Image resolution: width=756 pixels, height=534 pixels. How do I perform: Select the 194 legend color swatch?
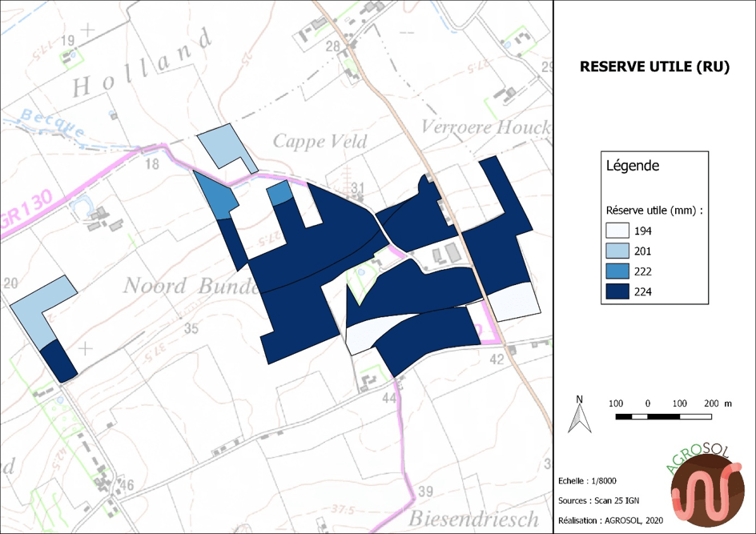(617, 231)
